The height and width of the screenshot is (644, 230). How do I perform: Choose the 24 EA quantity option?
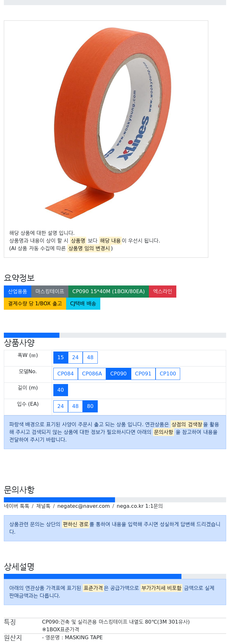point(61,406)
